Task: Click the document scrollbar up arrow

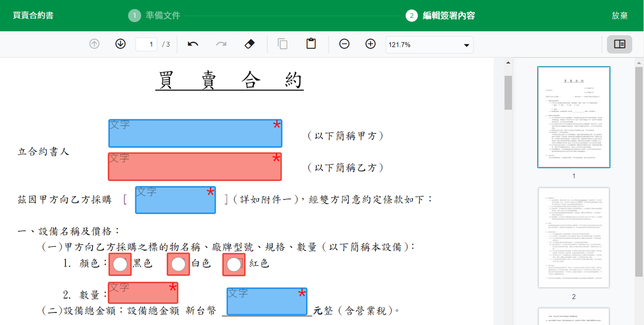Action: click(x=508, y=62)
